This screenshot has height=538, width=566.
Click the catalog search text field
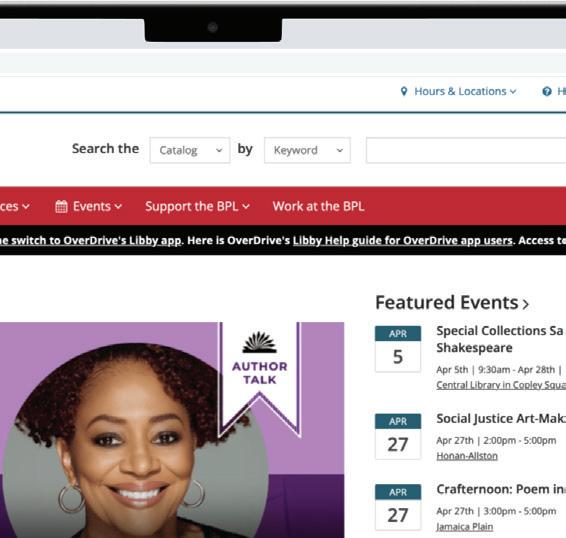pyautogui.click(x=466, y=150)
